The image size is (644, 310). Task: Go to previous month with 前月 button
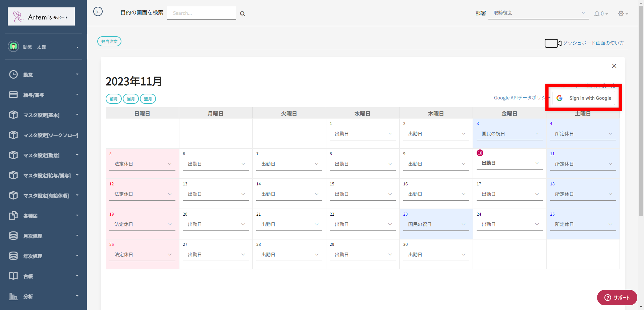point(114,99)
